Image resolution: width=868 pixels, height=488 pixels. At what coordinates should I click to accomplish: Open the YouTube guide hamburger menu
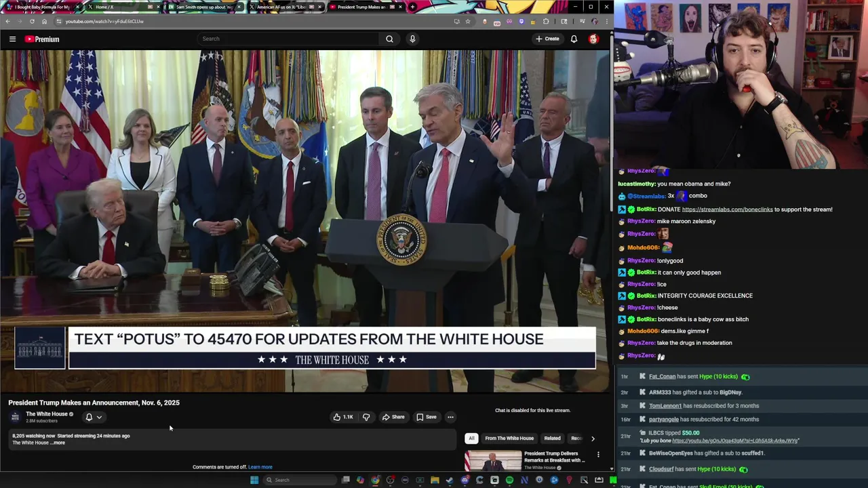tap(12, 39)
